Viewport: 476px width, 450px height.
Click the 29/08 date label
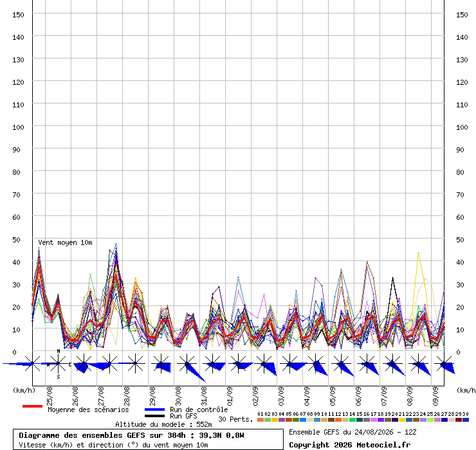[152, 396]
